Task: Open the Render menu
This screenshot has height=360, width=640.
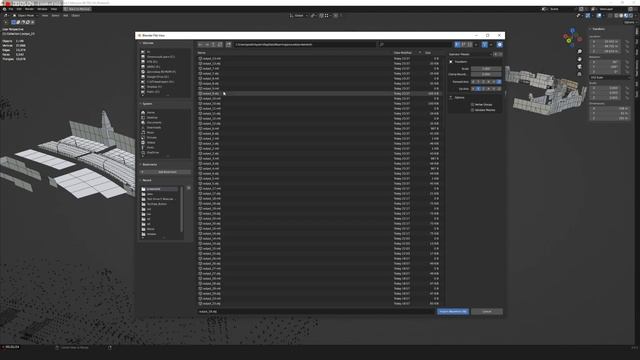Action: (x=29, y=9)
